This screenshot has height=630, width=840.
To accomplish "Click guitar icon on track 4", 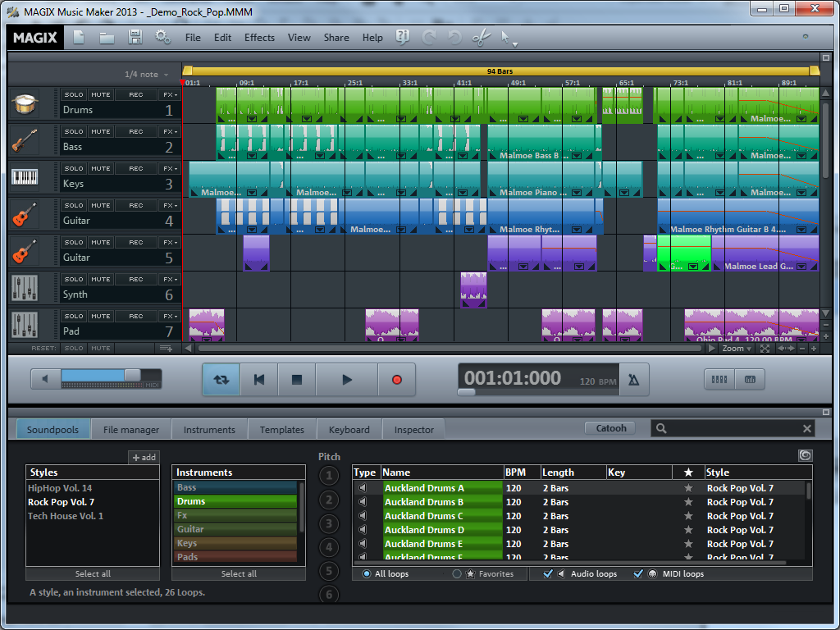I will [25, 214].
